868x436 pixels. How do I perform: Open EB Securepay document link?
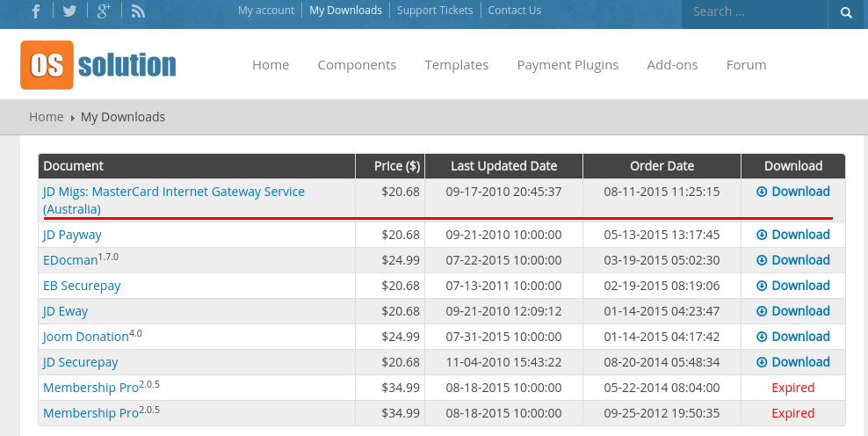pyautogui.click(x=82, y=286)
